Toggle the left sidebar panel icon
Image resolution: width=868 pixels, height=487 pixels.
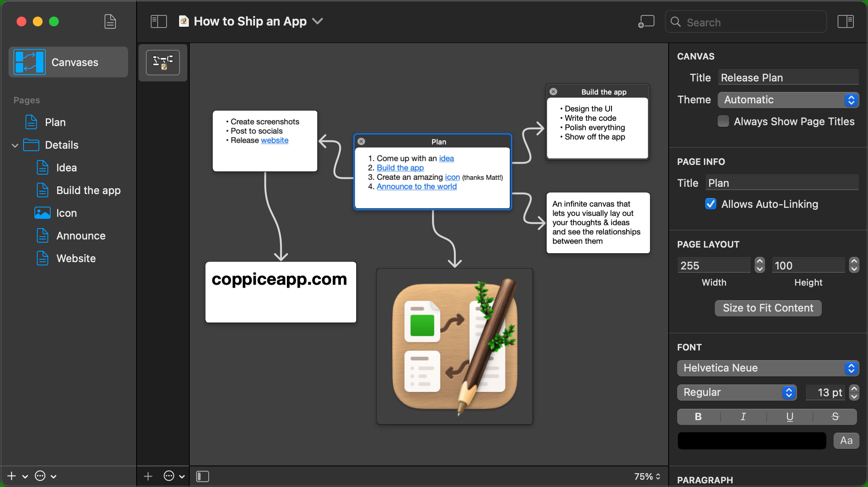[x=158, y=21]
